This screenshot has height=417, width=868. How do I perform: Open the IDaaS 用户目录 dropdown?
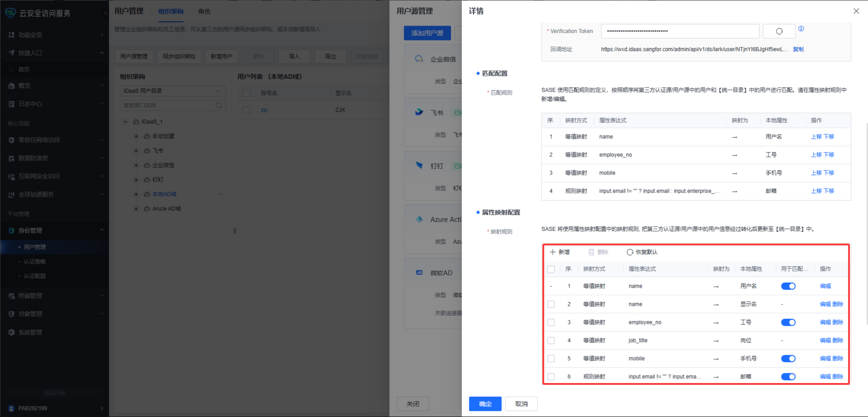[x=173, y=91]
